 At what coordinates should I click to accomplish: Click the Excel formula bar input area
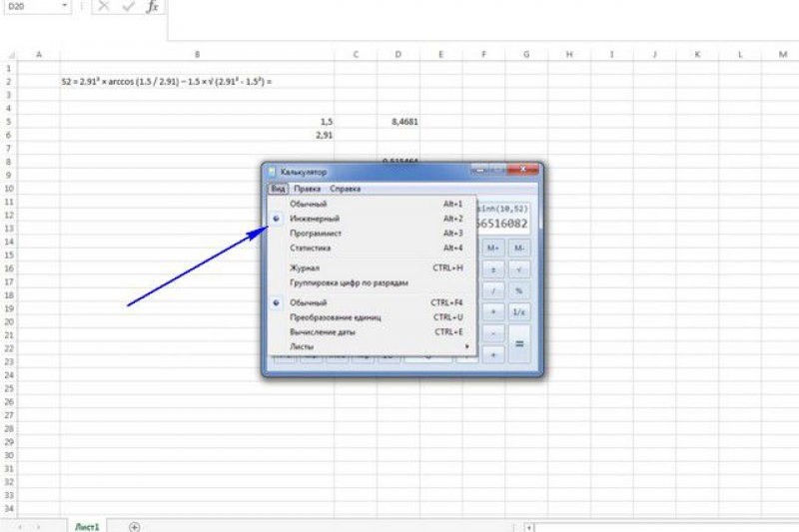[483, 19]
